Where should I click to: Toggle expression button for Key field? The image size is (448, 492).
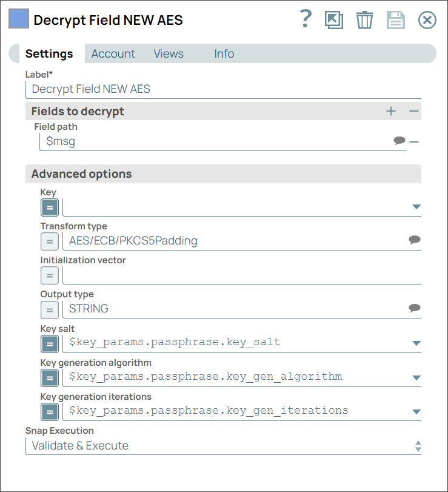coord(50,207)
